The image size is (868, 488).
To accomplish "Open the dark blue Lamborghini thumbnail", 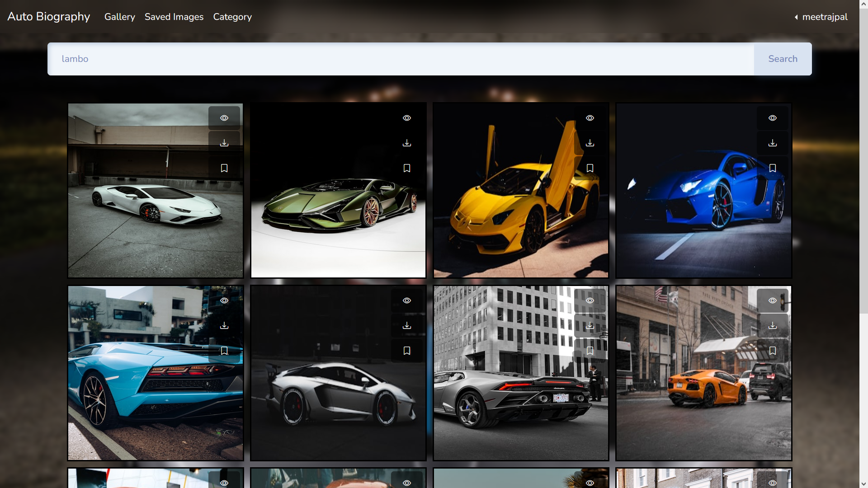I will click(x=703, y=190).
